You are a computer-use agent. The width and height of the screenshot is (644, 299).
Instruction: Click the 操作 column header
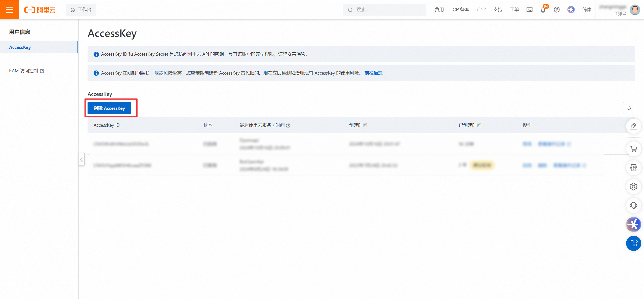click(527, 125)
